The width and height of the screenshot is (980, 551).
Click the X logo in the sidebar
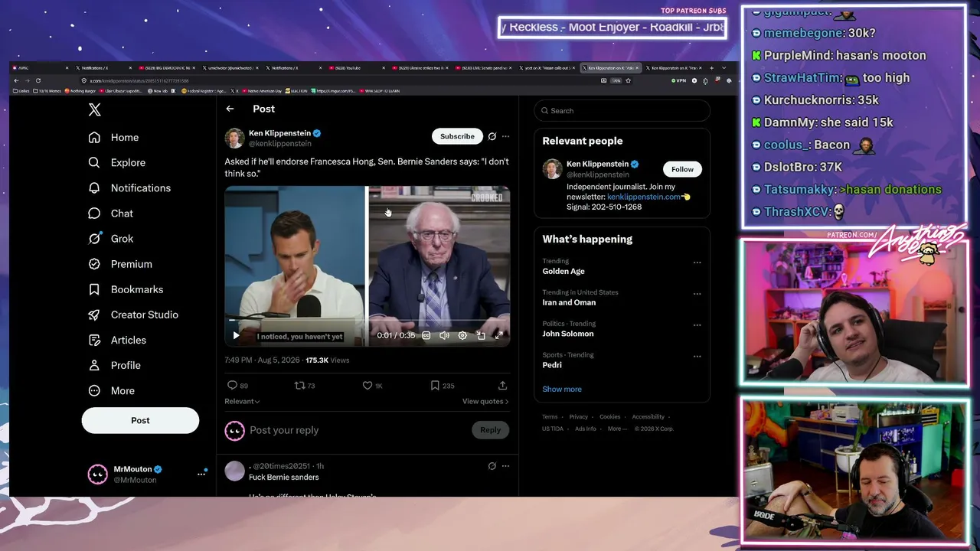click(x=95, y=110)
